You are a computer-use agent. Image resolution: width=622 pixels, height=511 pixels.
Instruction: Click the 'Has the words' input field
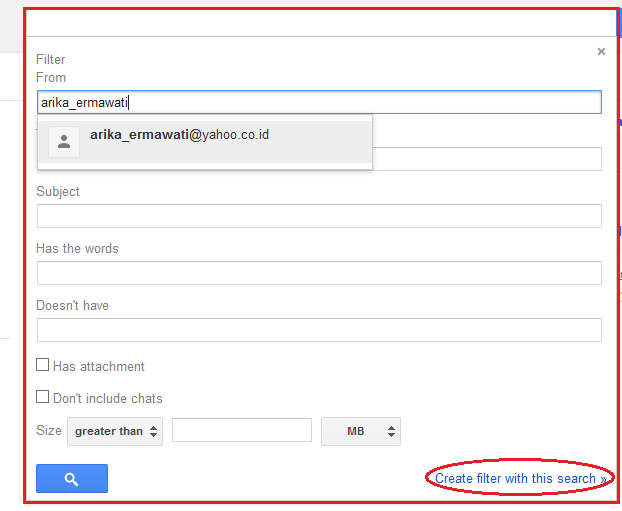(319, 273)
